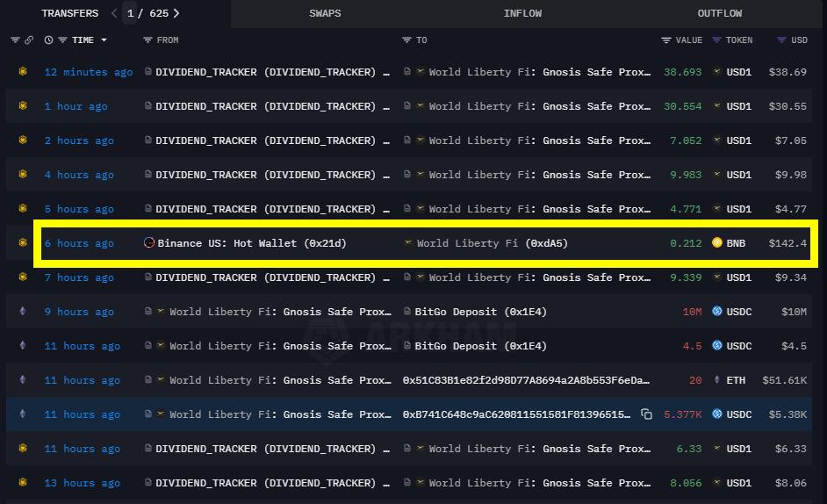Open the 12 minutes ago transaction link
This screenshot has height=504, width=827.
pos(89,72)
